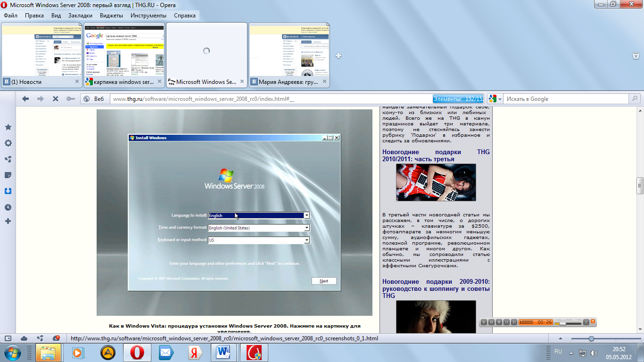Close the (1) Новости tab
The image size is (644, 362).
[x=77, y=82]
